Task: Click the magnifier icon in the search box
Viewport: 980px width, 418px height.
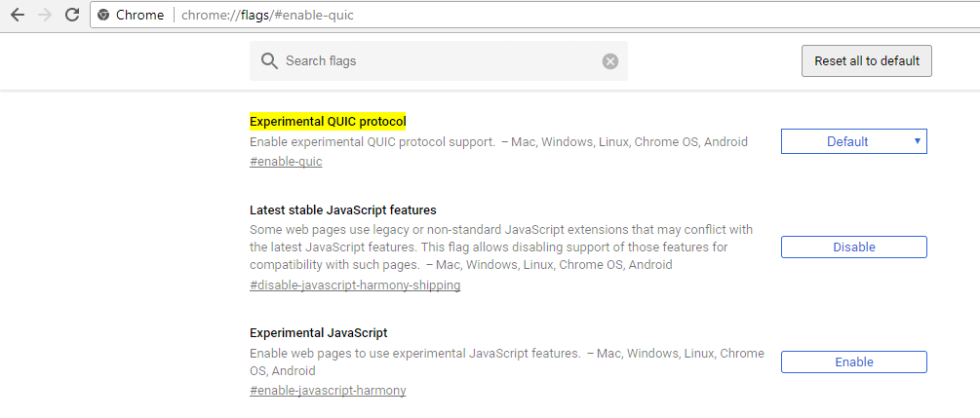Action: tap(270, 61)
